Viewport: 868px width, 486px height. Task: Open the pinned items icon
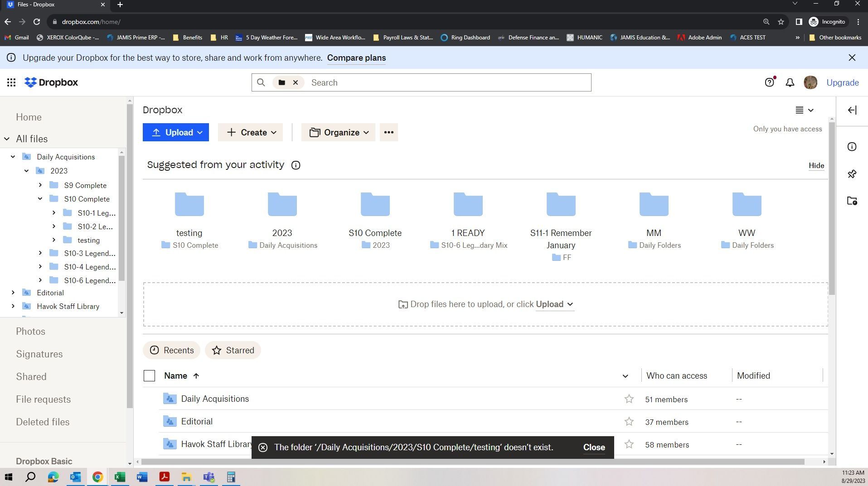pos(852,174)
